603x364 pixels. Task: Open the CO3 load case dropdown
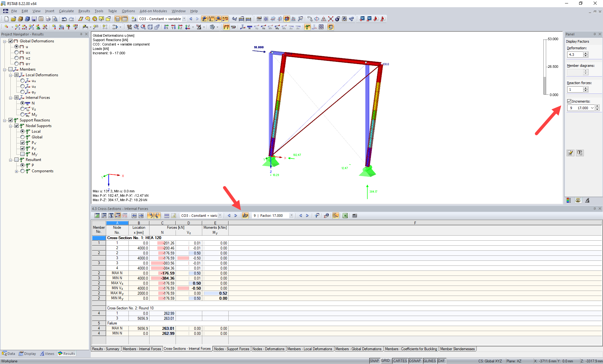(184, 19)
